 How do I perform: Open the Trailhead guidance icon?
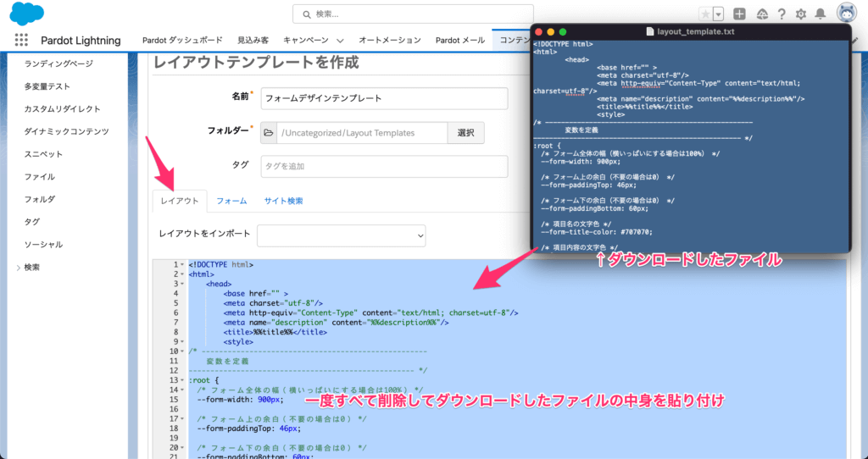tap(762, 14)
